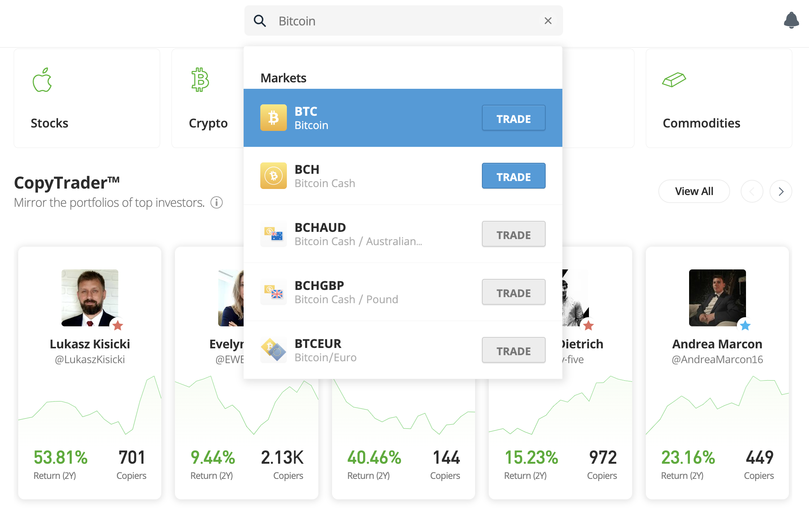Click Trade button for BCH Bitcoin Cash
Image resolution: width=809 pixels, height=532 pixels.
coord(513,176)
